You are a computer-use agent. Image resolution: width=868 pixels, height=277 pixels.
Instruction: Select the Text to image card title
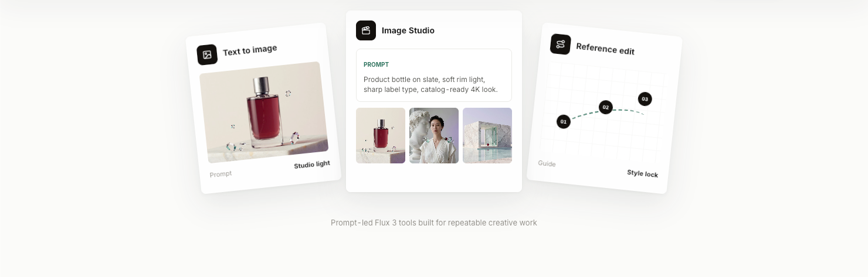click(250, 50)
